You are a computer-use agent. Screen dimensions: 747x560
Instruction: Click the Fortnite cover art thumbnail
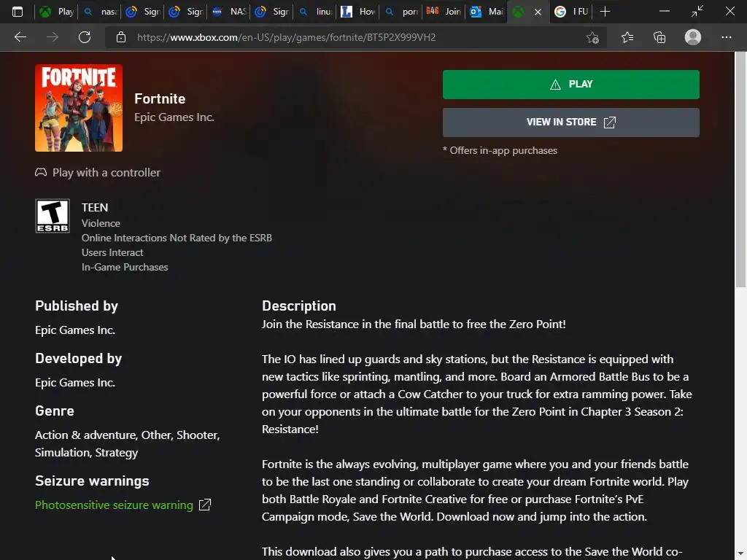79,108
